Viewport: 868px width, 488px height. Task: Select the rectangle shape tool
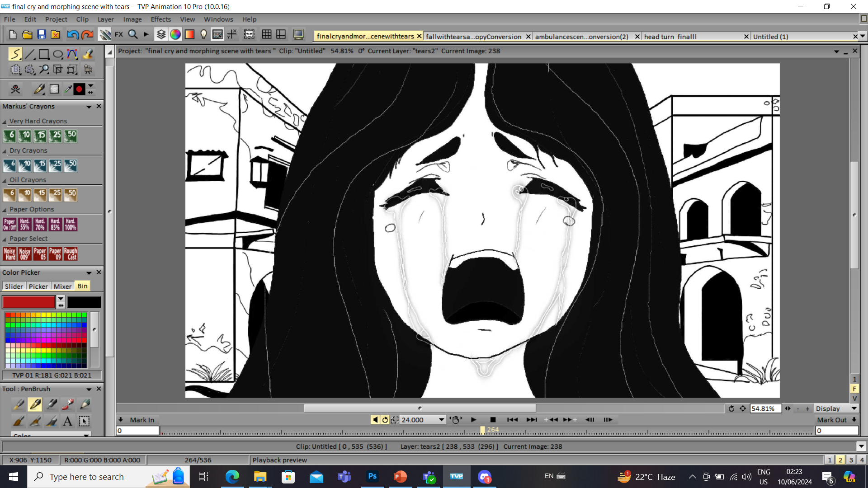coord(44,54)
